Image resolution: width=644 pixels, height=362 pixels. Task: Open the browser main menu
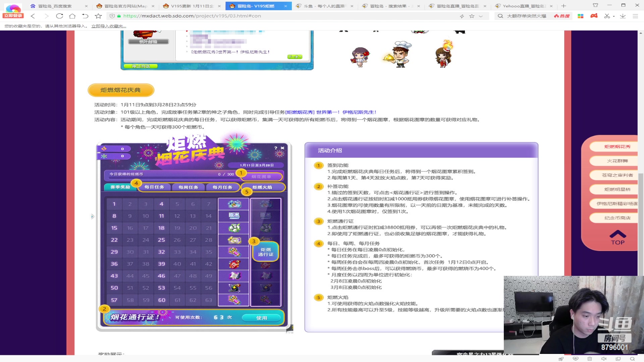coord(635,16)
